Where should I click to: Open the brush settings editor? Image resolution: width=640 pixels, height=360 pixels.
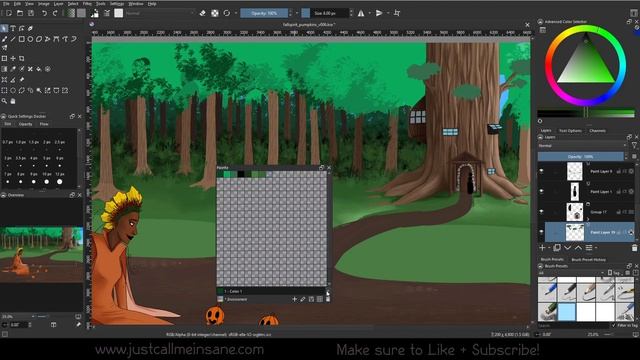[107, 13]
